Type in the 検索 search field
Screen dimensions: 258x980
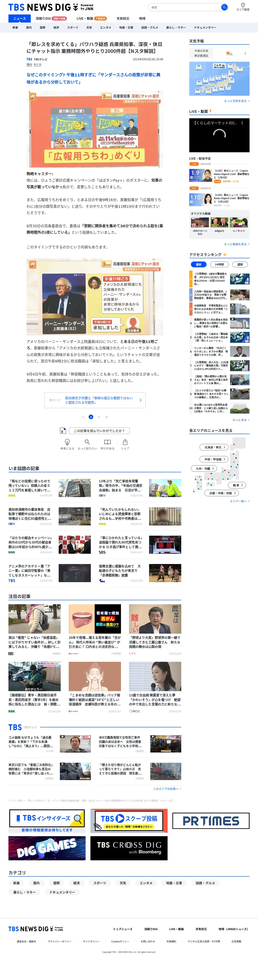click(184, 7)
